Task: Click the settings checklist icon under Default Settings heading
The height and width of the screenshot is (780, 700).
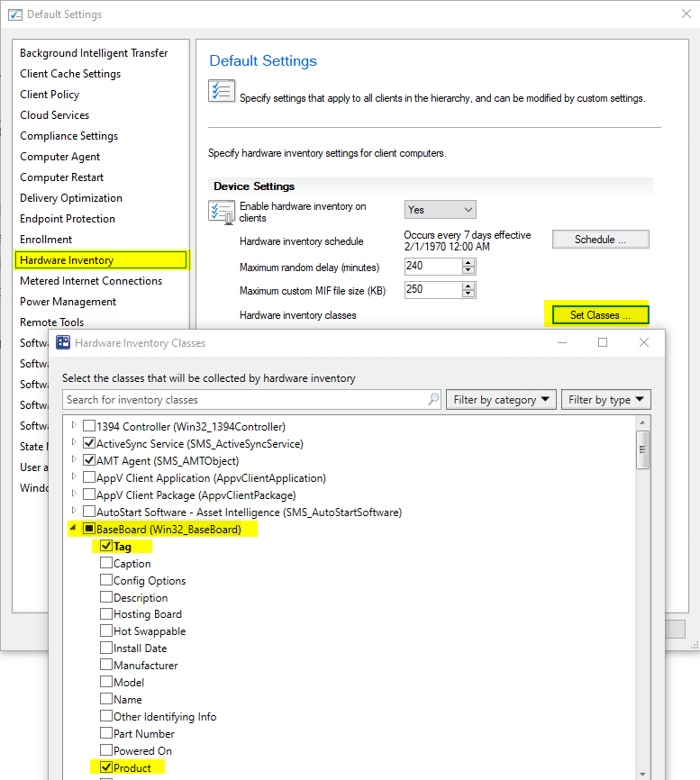Action: [x=221, y=92]
